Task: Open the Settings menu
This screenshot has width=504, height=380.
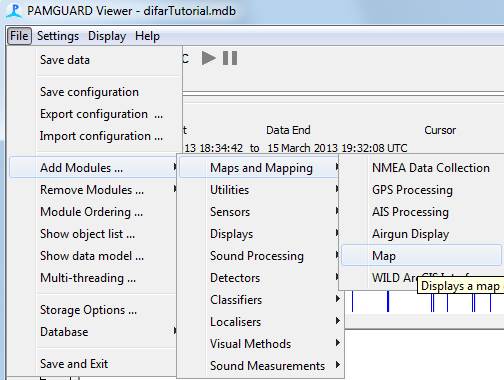Action: (x=58, y=36)
